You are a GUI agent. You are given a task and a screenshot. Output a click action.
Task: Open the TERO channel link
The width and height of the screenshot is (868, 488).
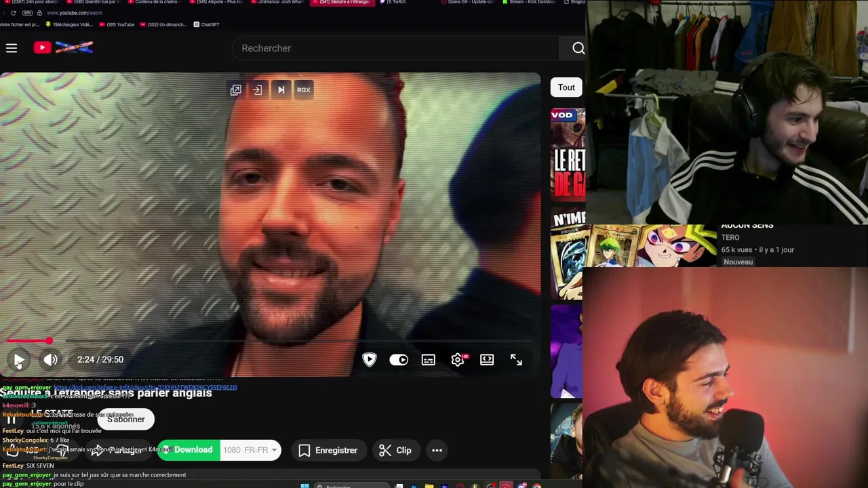tap(730, 237)
